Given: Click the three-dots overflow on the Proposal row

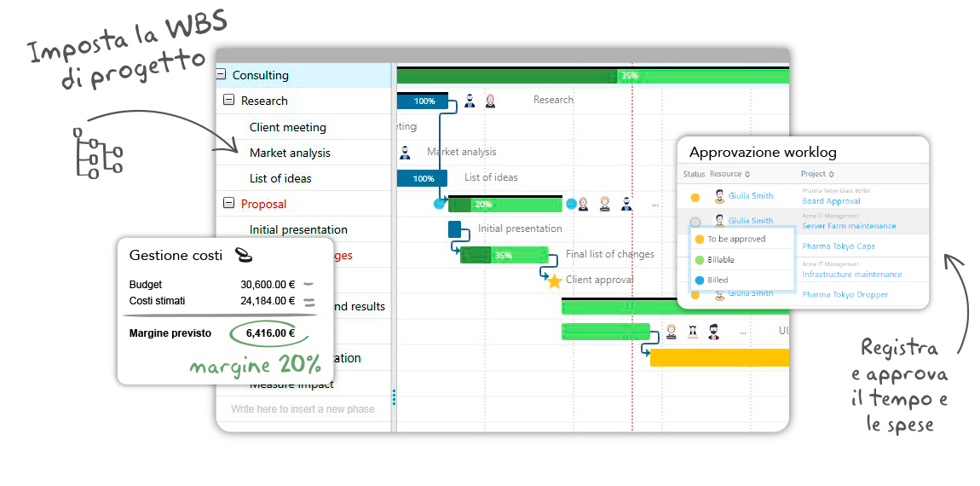Looking at the screenshot, I should pos(654,205).
